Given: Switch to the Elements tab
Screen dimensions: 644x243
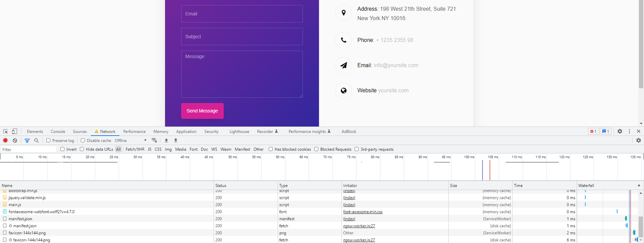Looking at the screenshot, I should 35,132.
